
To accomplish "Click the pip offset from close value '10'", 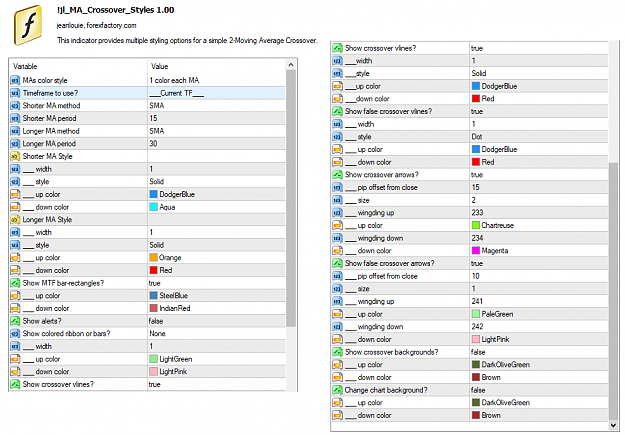I will pyautogui.click(x=476, y=276).
